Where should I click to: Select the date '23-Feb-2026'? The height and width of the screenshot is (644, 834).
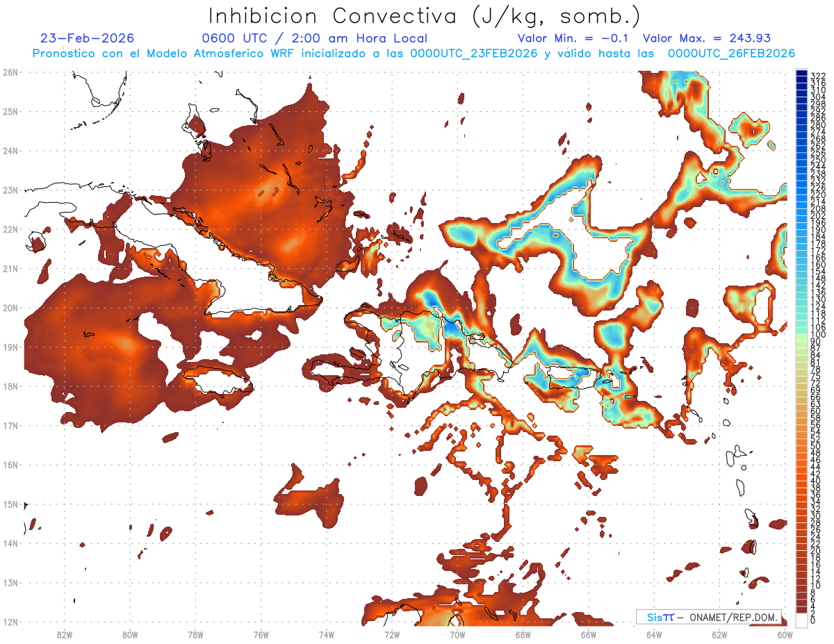click(88, 38)
